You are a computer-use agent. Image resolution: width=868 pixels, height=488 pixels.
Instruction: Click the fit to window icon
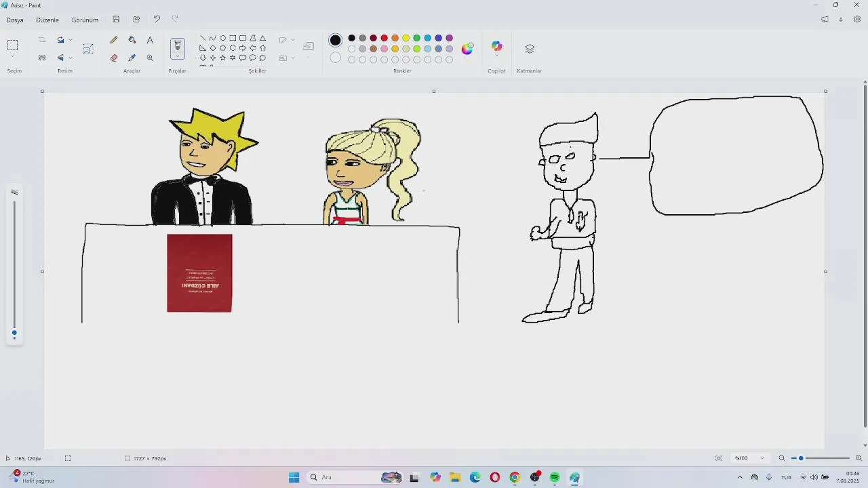(x=719, y=458)
